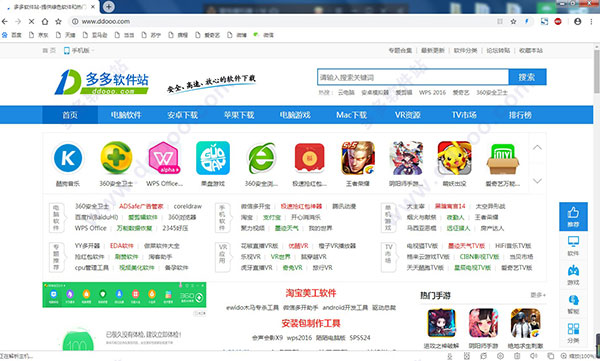Image resolution: width=600 pixels, height=361 pixels.
Task: Open the Honor of Kings game icon
Action: pyautogui.click(x=358, y=158)
